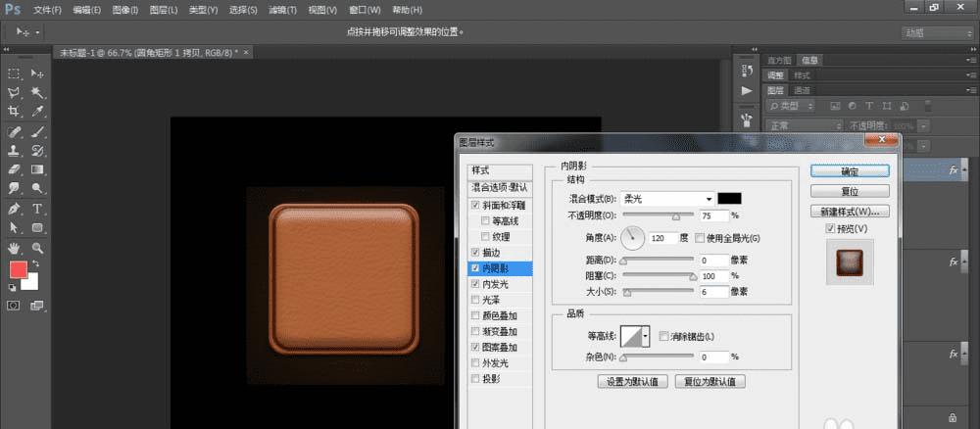Uncheck the 预览 preview checkbox
Viewport: 980px width, 429px height.
click(830, 228)
